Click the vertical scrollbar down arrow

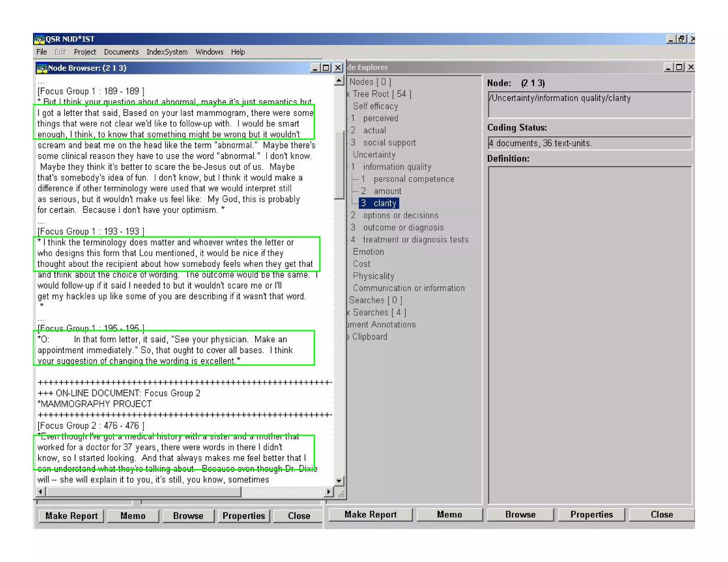(339, 481)
